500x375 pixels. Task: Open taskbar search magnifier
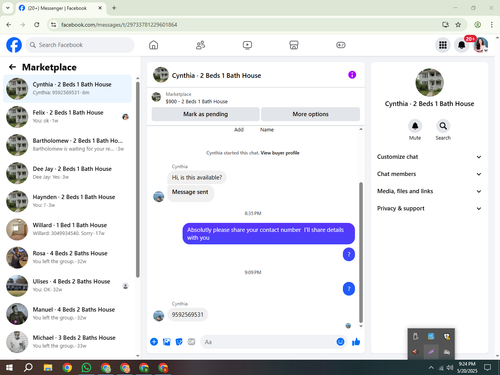(29, 368)
